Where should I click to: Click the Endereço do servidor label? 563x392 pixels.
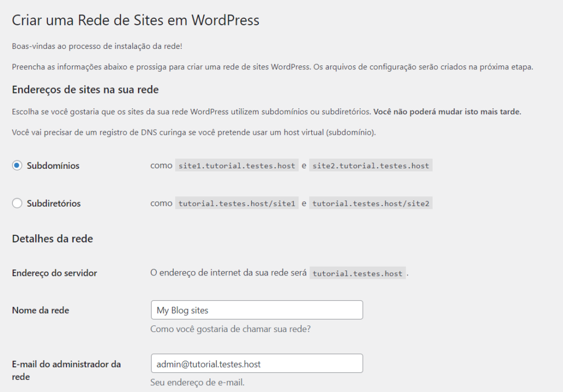click(x=54, y=273)
